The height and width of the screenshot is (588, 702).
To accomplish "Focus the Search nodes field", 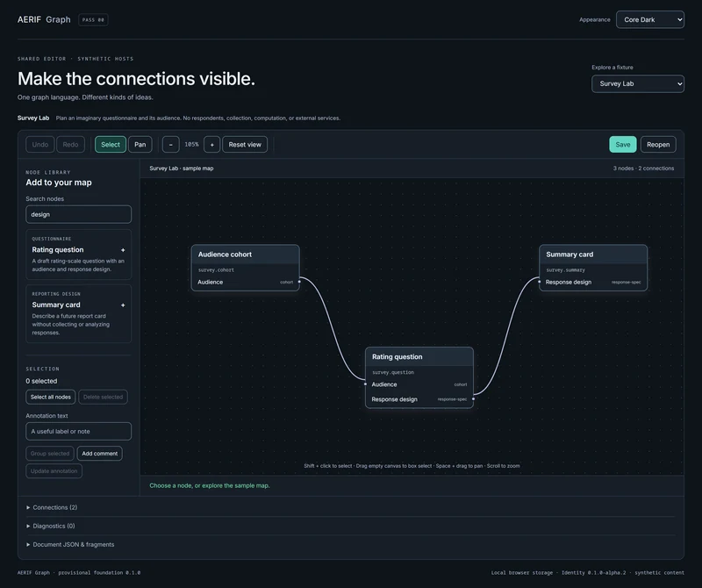I will coord(78,214).
